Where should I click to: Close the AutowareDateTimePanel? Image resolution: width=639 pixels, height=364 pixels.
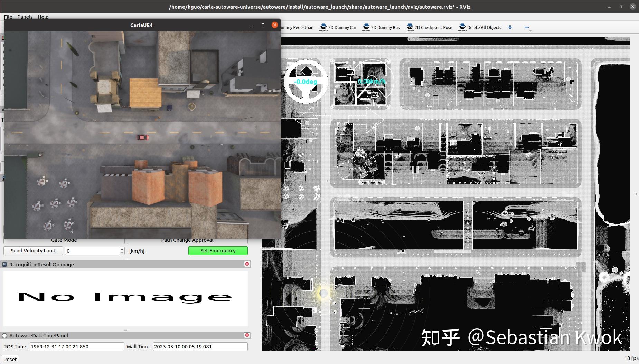click(247, 335)
